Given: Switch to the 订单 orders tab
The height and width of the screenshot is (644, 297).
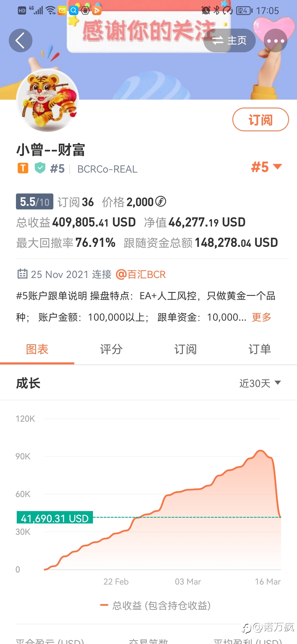Looking at the screenshot, I should [x=260, y=350].
